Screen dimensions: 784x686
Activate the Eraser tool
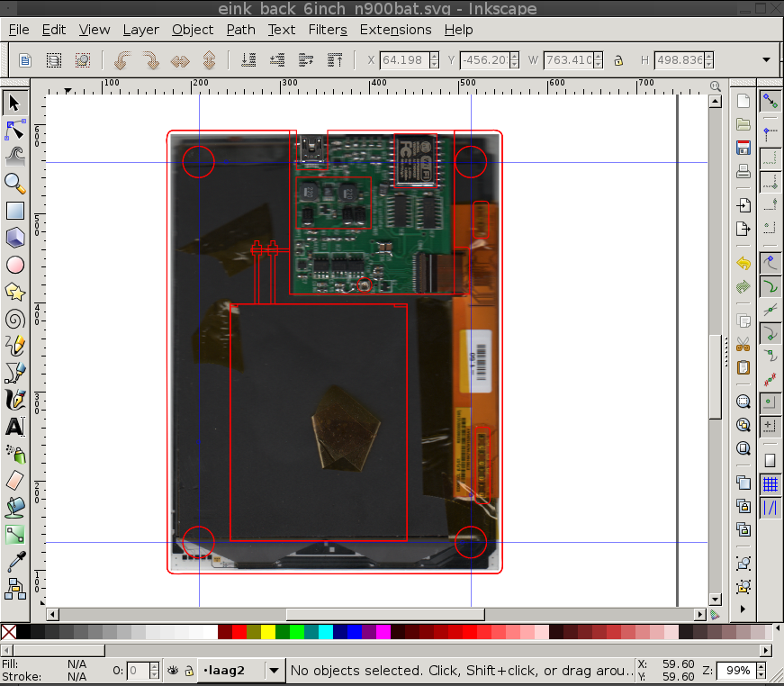15,480
